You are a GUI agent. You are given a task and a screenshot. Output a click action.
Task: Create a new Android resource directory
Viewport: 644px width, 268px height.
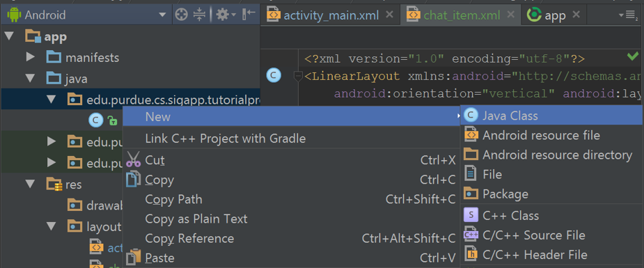(552, 155)
